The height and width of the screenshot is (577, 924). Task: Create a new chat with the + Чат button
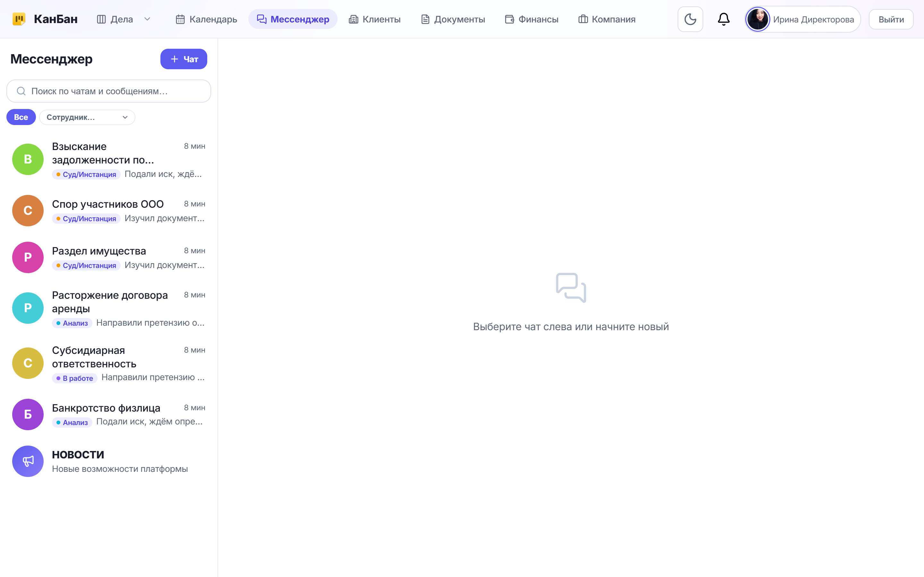coord(184,59)
